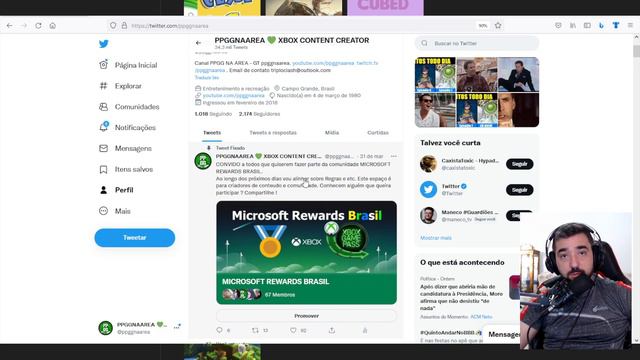Open the Explorar section

tap(120, 86)
